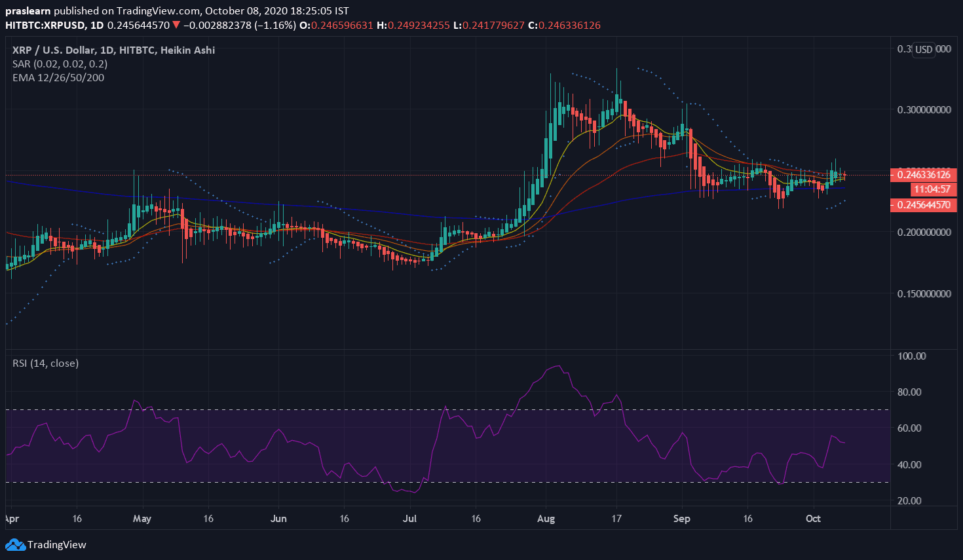The image size is (963, 560).
Task: Click the XRP / U.S. Dollar chart title
Action: (113, 50)
